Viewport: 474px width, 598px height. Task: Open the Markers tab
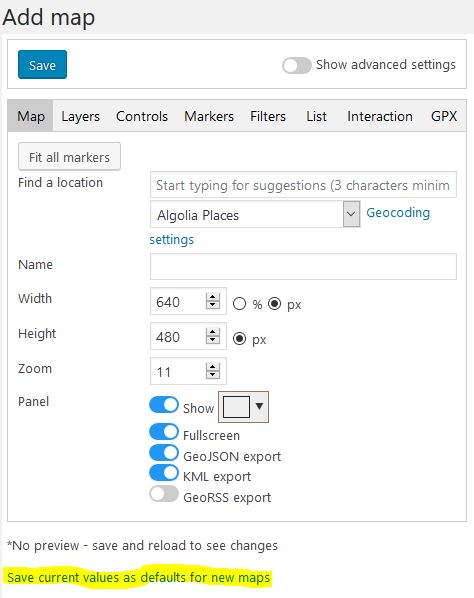tap(209, 116)
